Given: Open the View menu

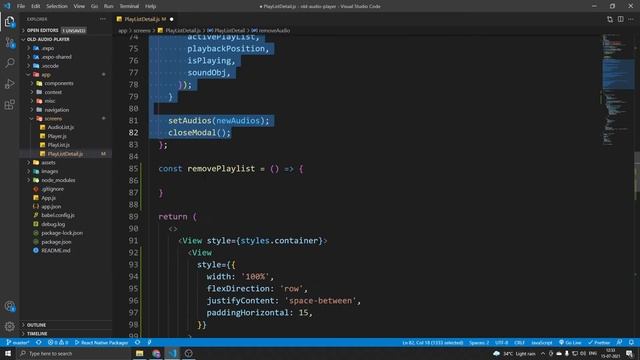Looking at the screenshot, I should click(x=79, y=6).
